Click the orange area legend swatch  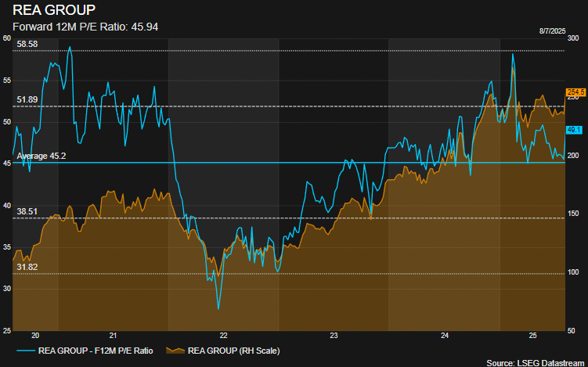pyautogui.click(x=176, y=351)
